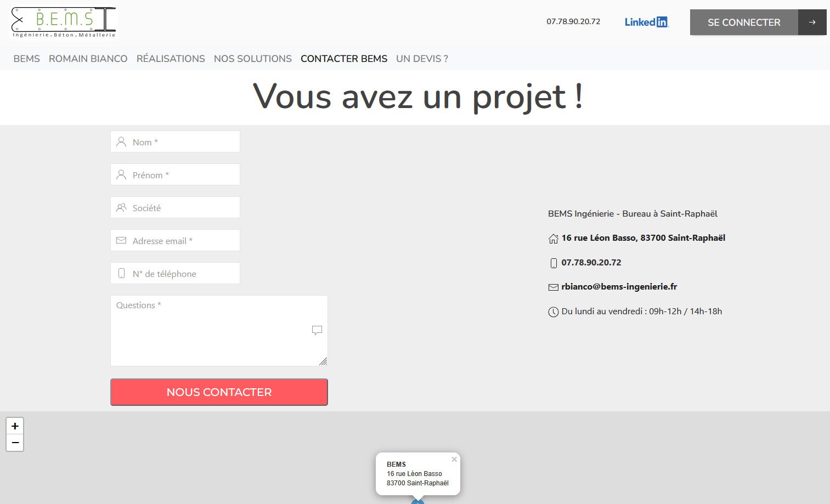Click the 'Du lundi au vendredi' hours text
The image size is (830, 504).
[x=642, y=312]
